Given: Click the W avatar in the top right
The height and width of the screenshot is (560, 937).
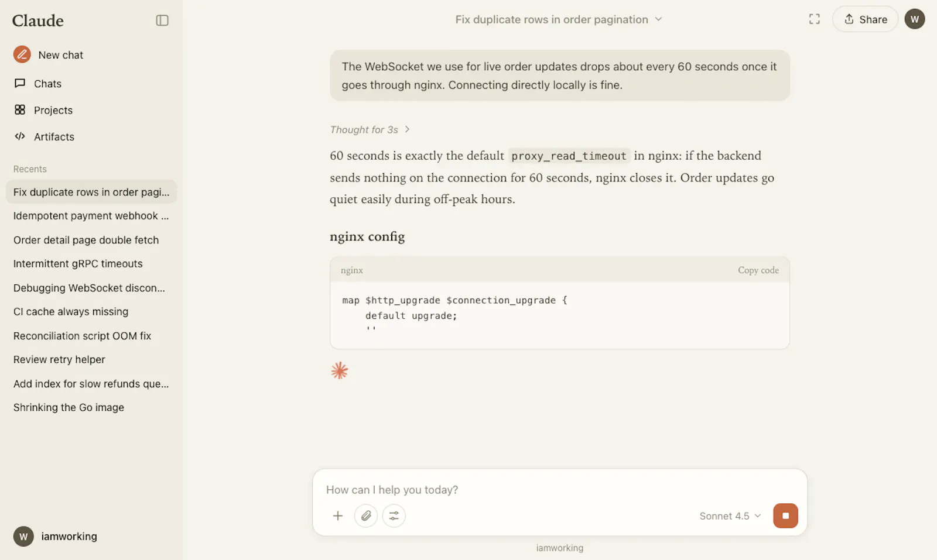Looking at the screenshot, I should point(915,19).
